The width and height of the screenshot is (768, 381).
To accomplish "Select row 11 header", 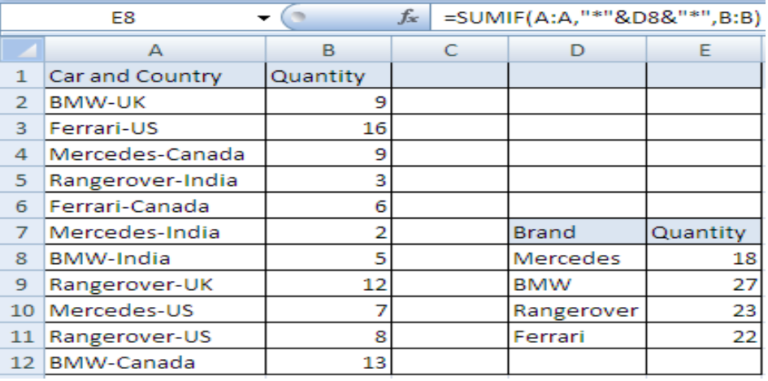I will [x=22, y=336].
